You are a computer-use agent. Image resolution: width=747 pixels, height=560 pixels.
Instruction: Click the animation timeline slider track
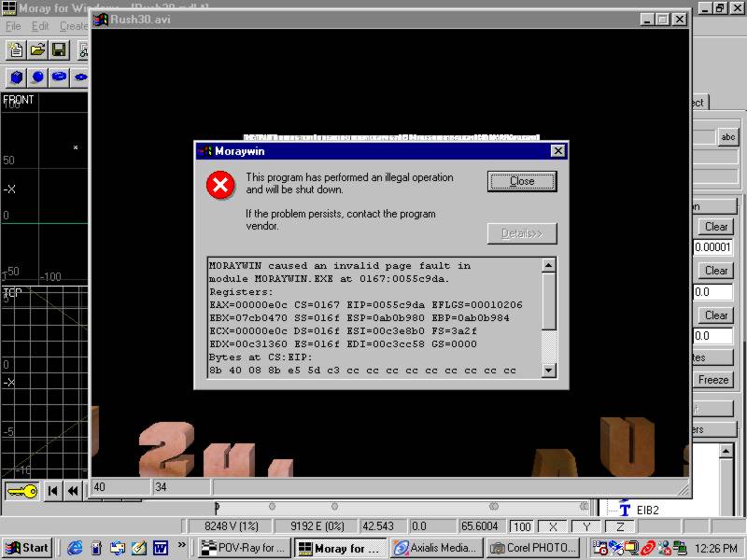pyautogui.click(x=402, y=507)
